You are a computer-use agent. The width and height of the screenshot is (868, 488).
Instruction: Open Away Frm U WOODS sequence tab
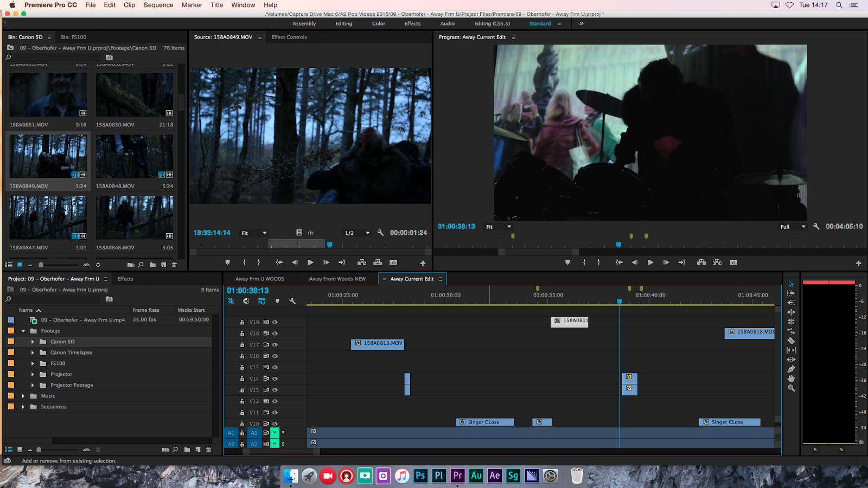(x=260, y=279)
